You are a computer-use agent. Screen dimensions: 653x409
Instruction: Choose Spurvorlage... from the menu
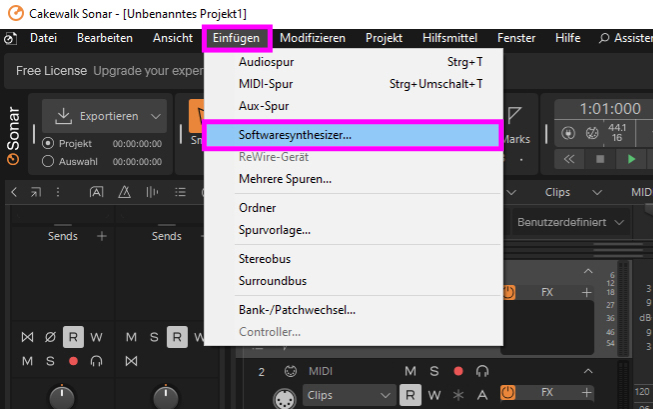(x=353, y=230)
